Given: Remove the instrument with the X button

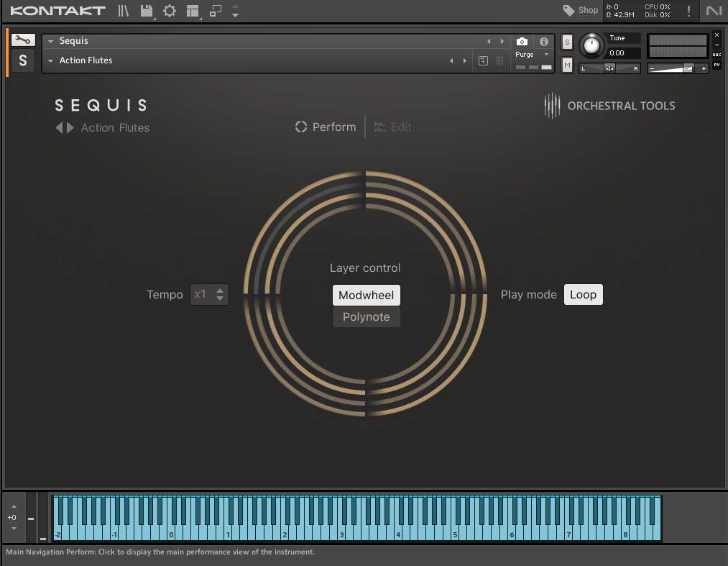Looking at the screenshot, I should click(x=717, y=35).
